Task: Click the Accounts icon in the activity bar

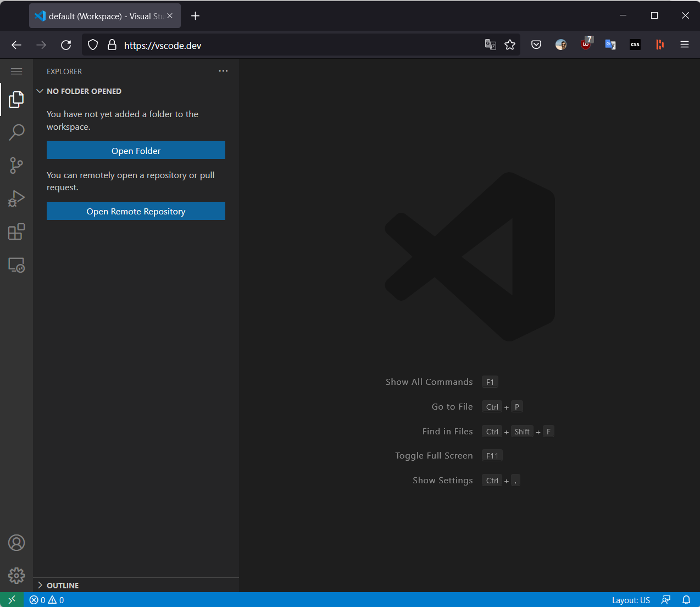Action: pos(16,543)
